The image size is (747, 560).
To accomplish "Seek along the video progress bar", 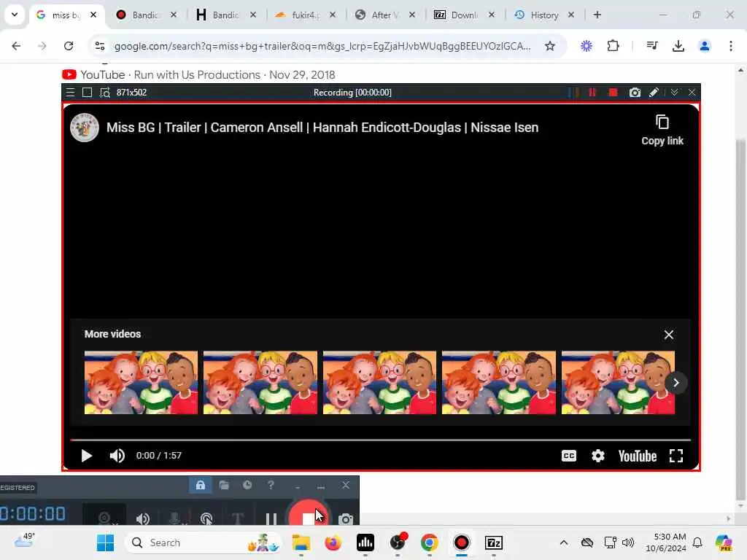I will (380, 440).
